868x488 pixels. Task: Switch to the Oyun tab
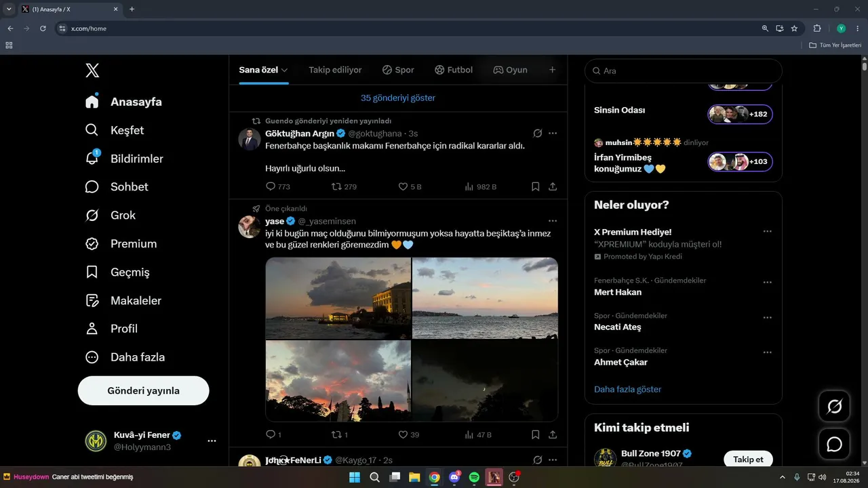(510, 70)
